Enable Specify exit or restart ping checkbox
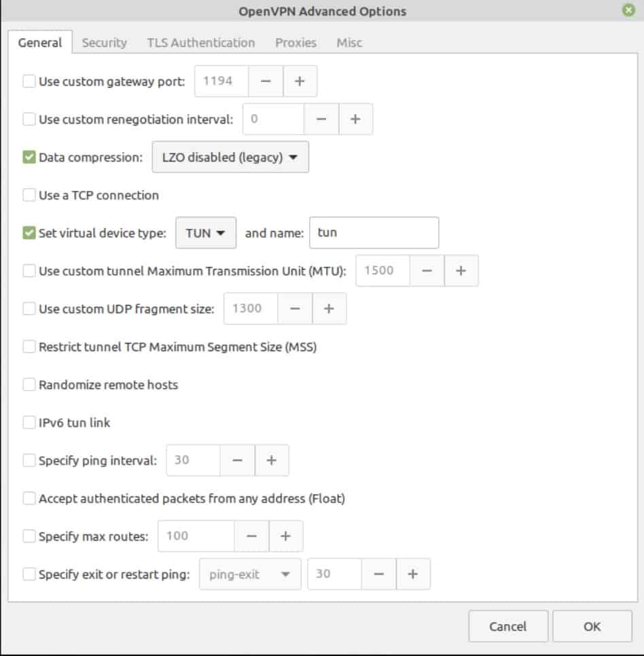This screenshot has width=644, height=656. pos(29,574)
